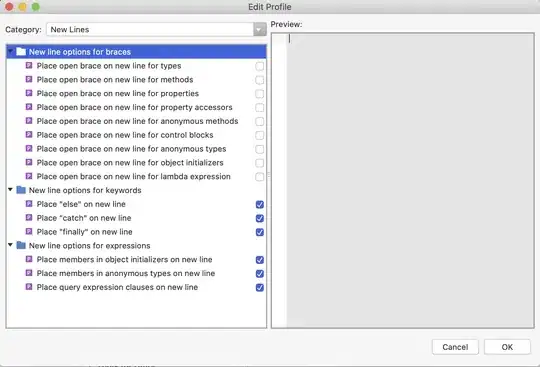Collapse New line options for expressions
540x367 pixels.
tap(10, 245)
